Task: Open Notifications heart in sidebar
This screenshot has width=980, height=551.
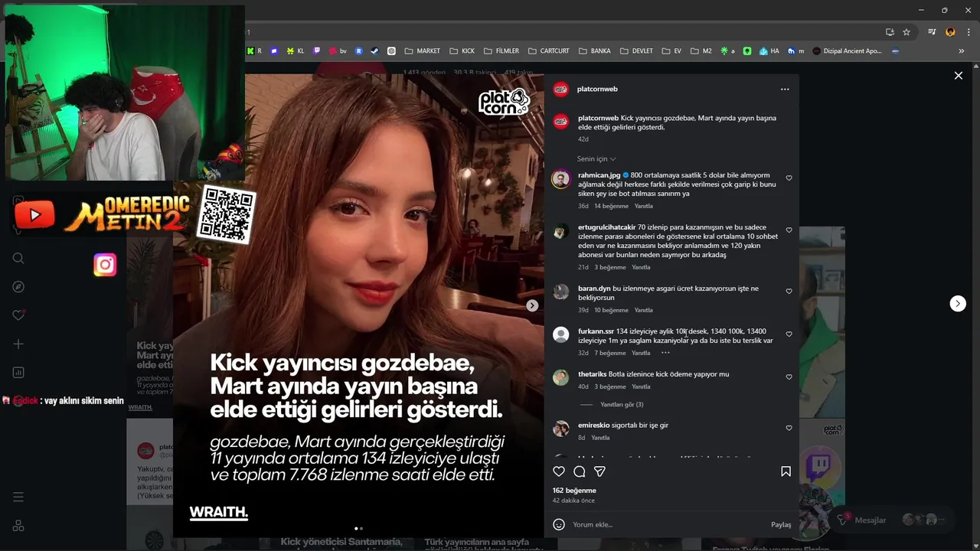Action: pos(18,315)
